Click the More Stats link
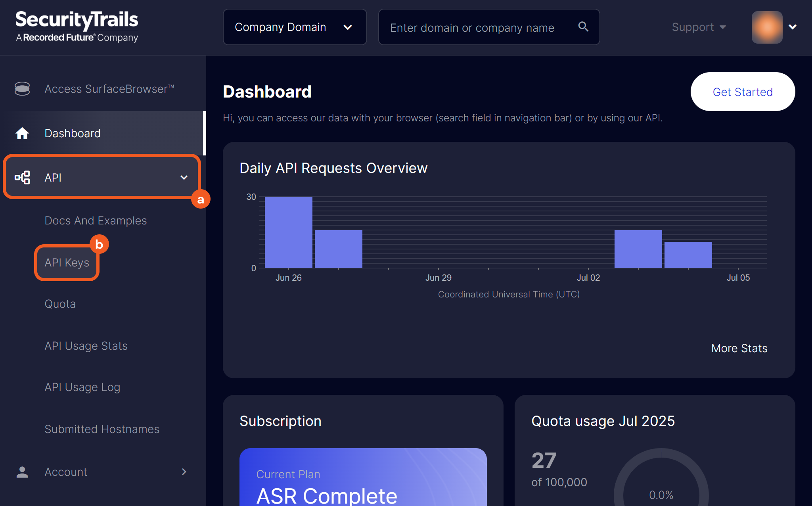This screenshot has width=812, height=506. click(x=739, y=348)
